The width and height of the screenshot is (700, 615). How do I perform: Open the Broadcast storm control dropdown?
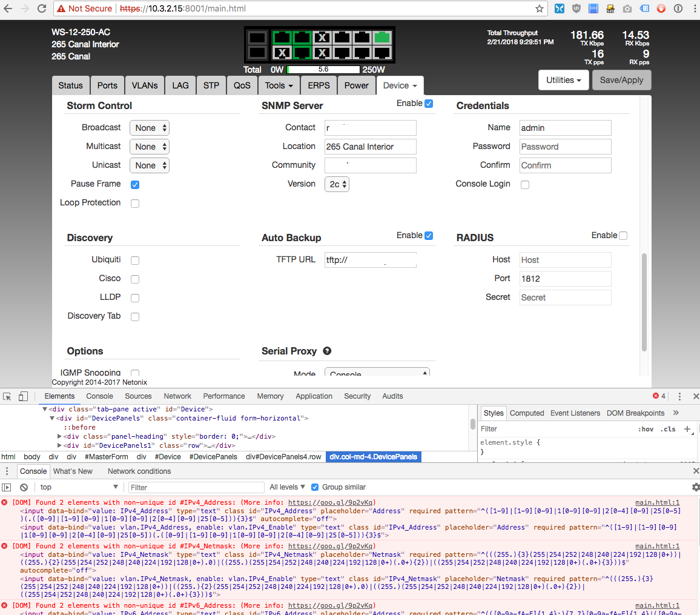tap(149, 128)
